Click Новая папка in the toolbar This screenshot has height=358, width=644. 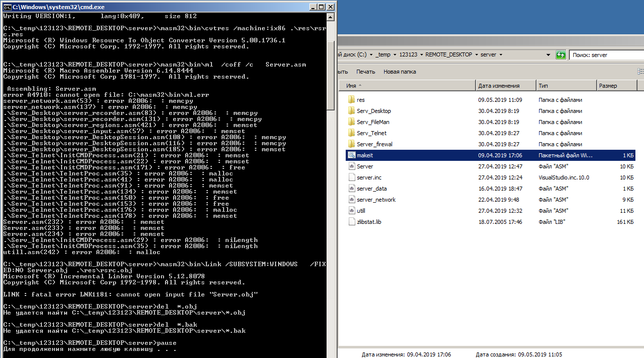[x=400, y=72]
